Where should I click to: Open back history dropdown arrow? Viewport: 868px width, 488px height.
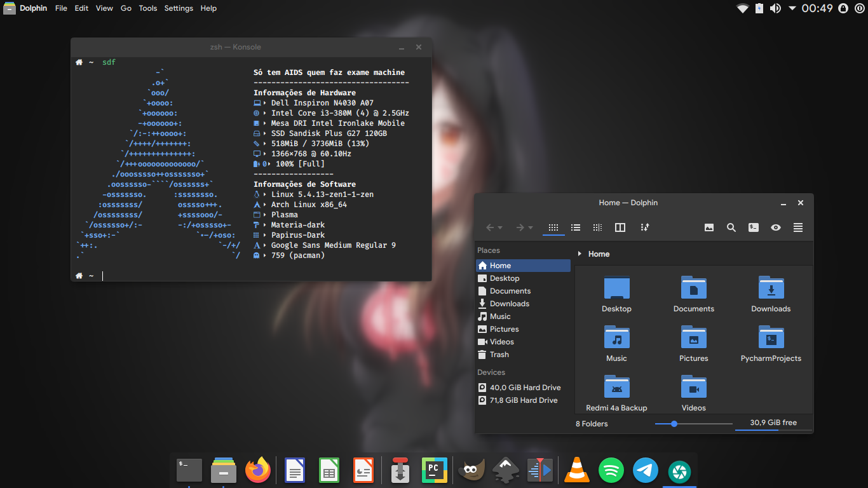(x=500, y=228)
